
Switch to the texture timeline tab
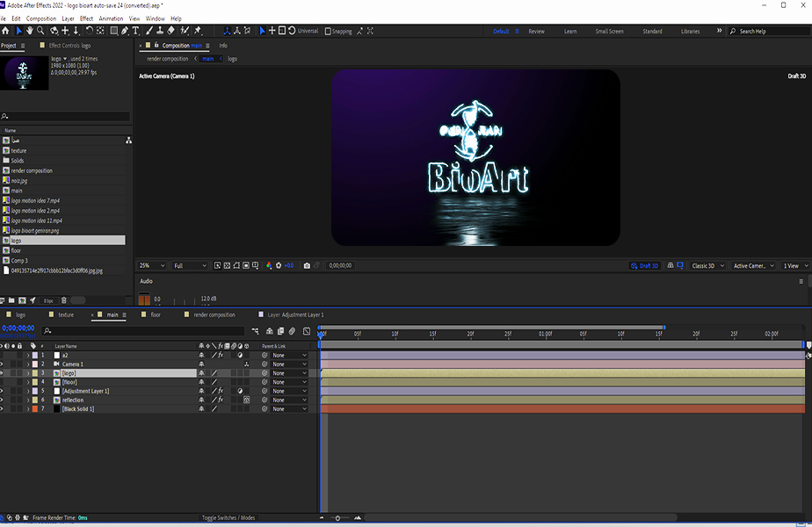pyautogui.click(x=66, y=314)
